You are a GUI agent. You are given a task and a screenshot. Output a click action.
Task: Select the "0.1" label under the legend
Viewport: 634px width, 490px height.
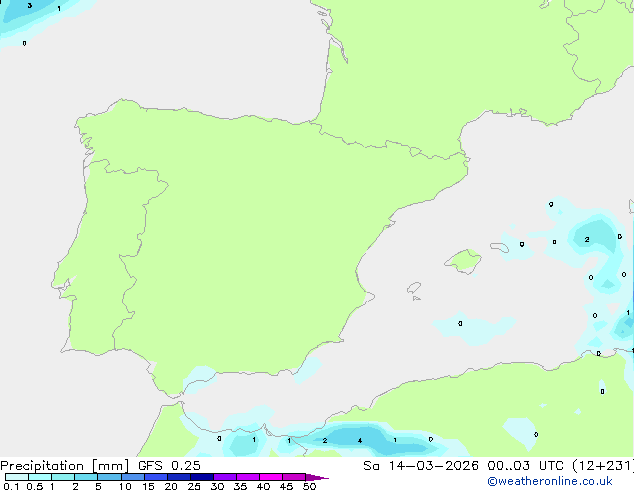pyautogui.click(x=11, y=486)
